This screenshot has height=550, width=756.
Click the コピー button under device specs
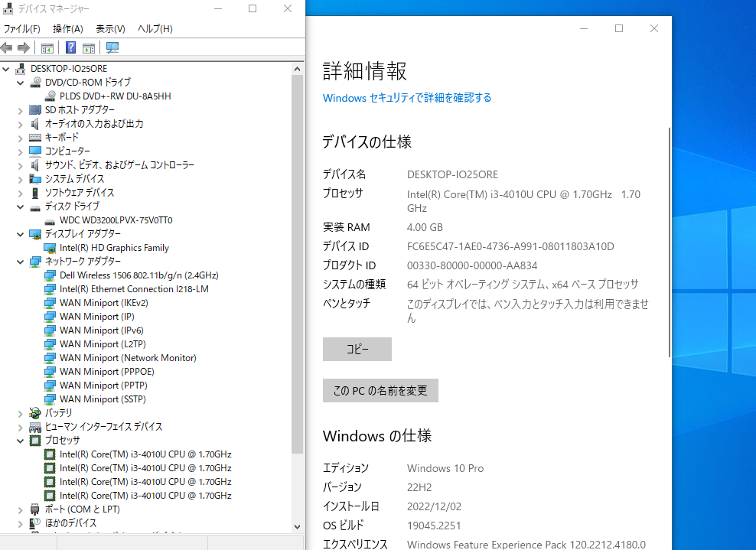click(x=357, y=349)
